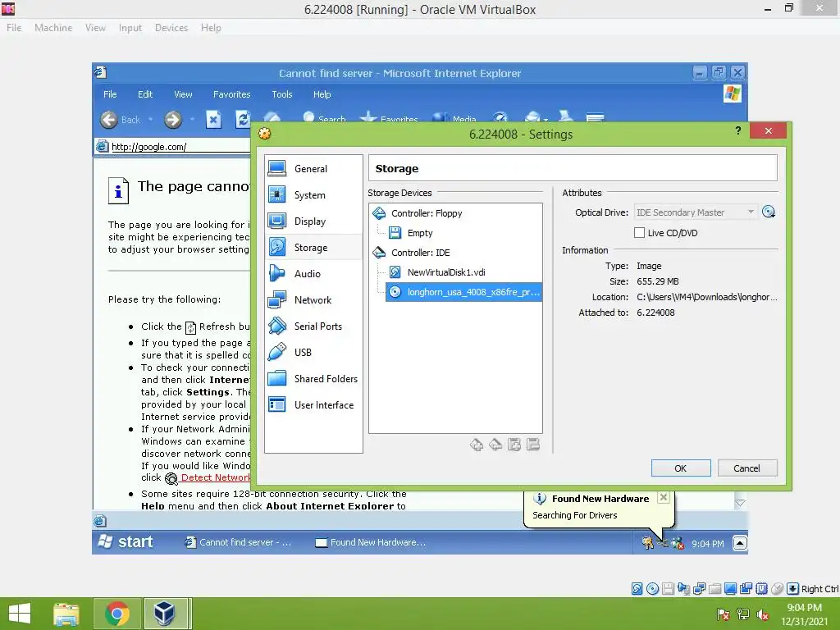The height and width of the screenshot is (630, 840).
Task: Open the VirtualBox Machine menu
Action: 53,28
